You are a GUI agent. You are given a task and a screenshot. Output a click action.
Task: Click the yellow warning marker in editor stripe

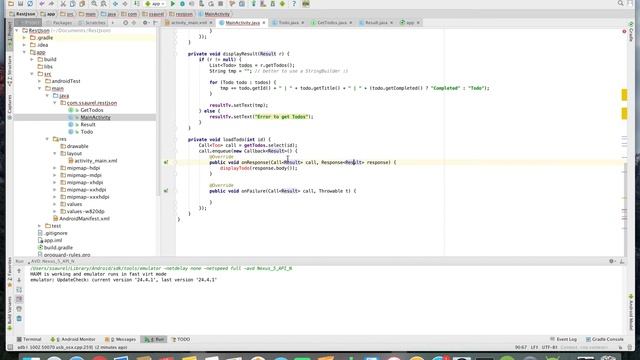(624, 95)
